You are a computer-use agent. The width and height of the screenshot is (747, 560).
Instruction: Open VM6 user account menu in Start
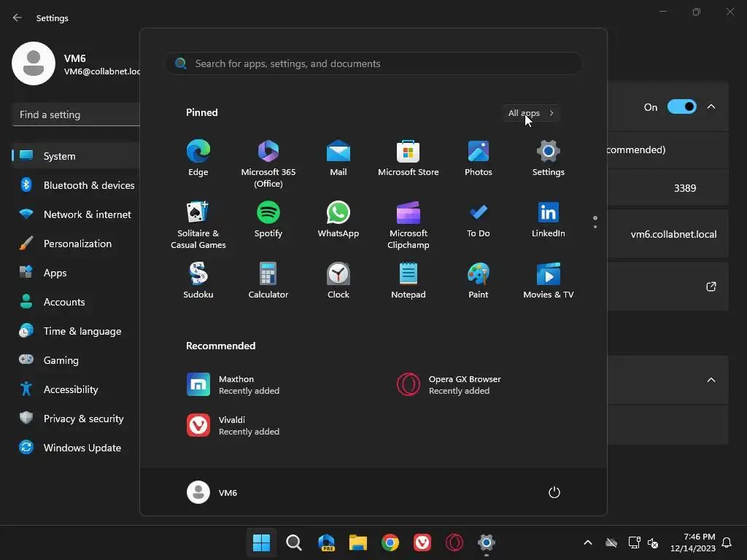click(x=212, y=492)
